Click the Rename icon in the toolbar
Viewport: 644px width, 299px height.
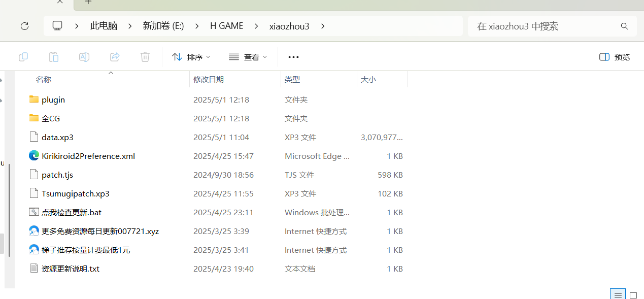[x=84, y=57]
